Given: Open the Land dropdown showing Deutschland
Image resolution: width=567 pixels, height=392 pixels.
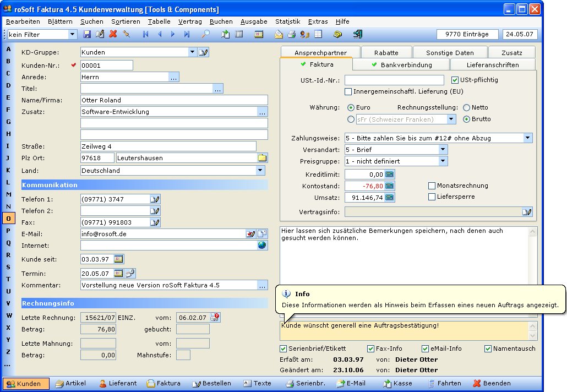Looking at the screenshot, I should point(260,171).
